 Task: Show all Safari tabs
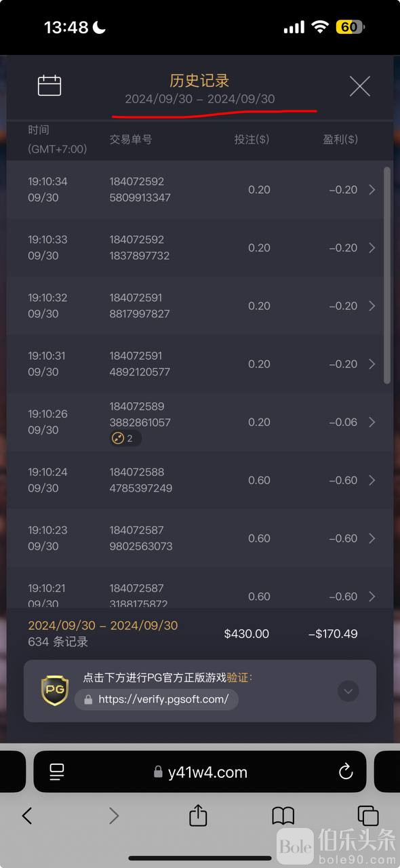pyautogui.click(x=367, y=816)
